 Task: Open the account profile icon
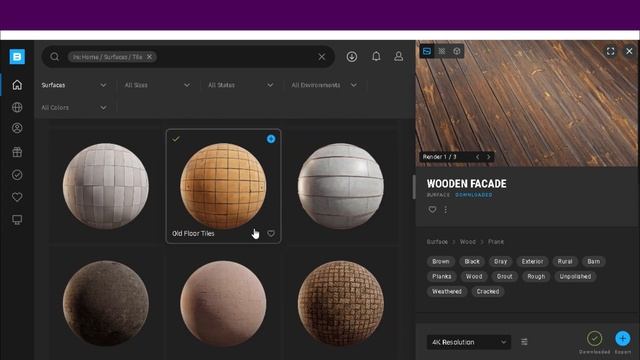(399, 56)
